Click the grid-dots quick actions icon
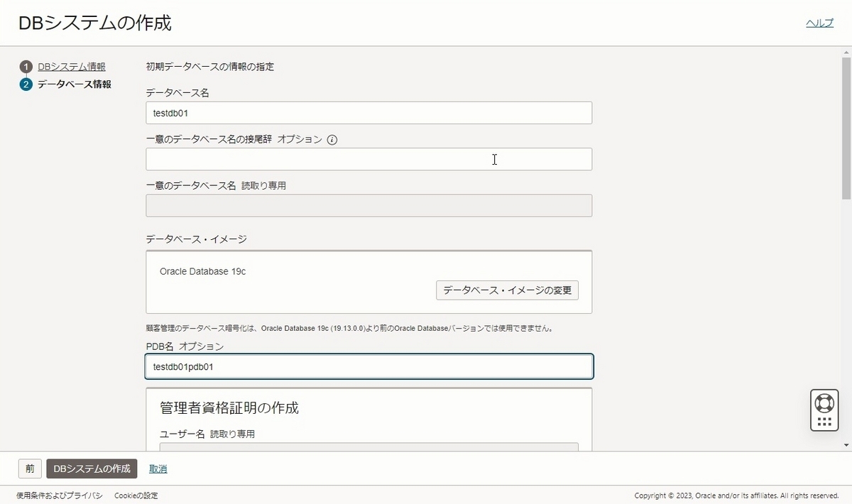This screenshot has height=504, width=852. [824, 420]
